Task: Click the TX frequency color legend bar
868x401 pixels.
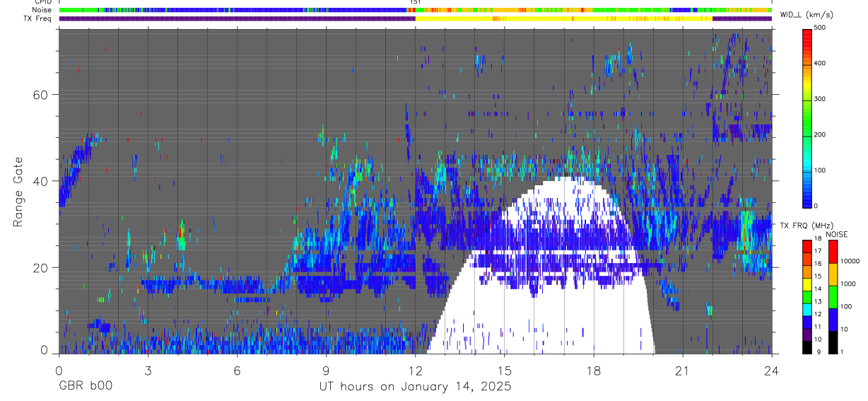Action: [x=808, y=296]
